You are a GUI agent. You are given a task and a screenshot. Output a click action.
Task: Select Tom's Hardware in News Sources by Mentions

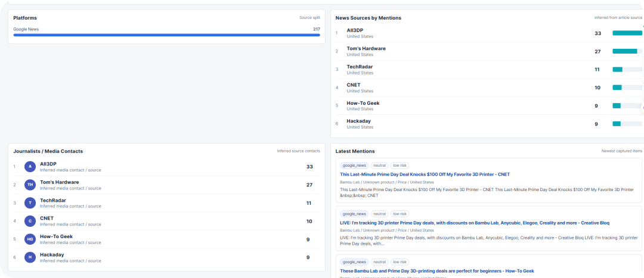click(x=366, y=48)
